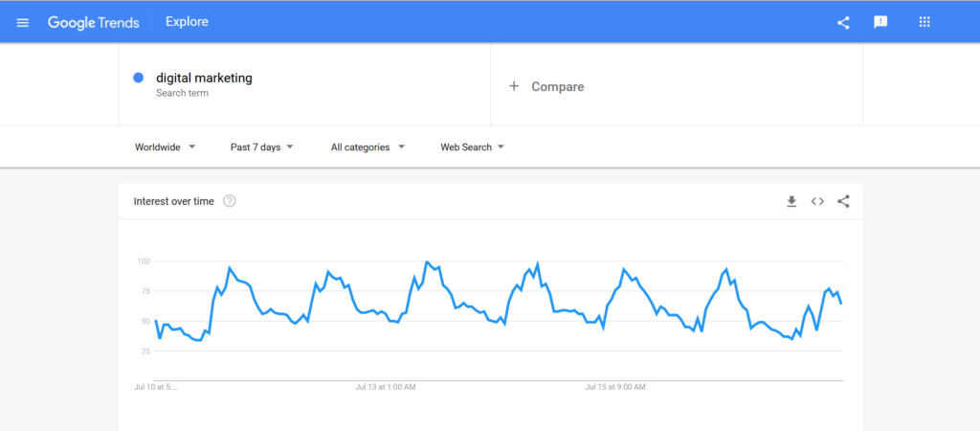The height and width of the screenshot is (431, 980).
Task: Click the blue term color dot
Action: click(139, 79)
